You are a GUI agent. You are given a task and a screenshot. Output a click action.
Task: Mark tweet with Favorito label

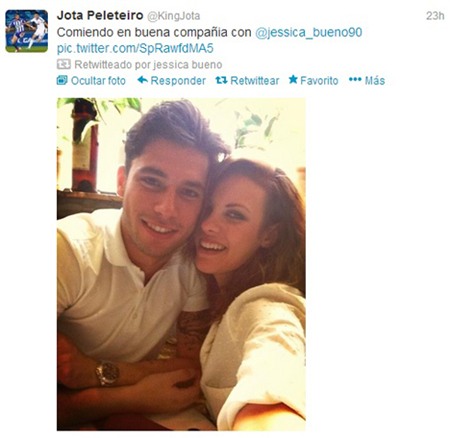point(319,81)
